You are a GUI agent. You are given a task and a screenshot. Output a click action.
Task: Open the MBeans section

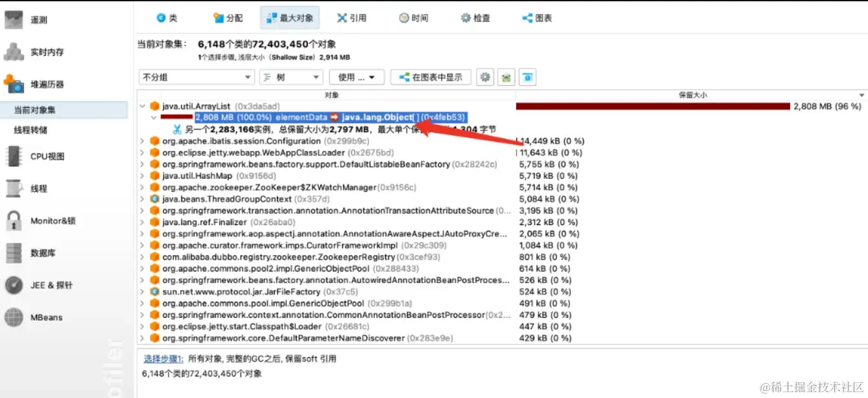click(x=34, y=317)
